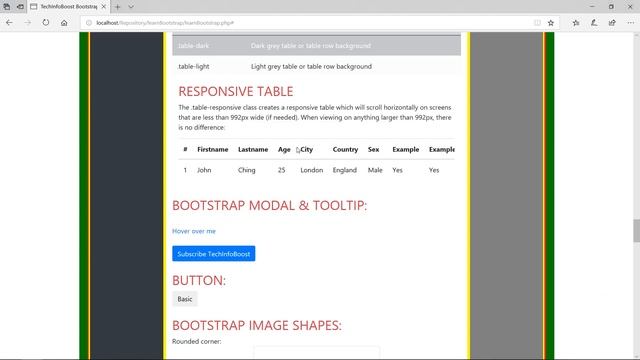Click the John cell
The height and width of the screenshot is (360, 640).
[204, 170]
